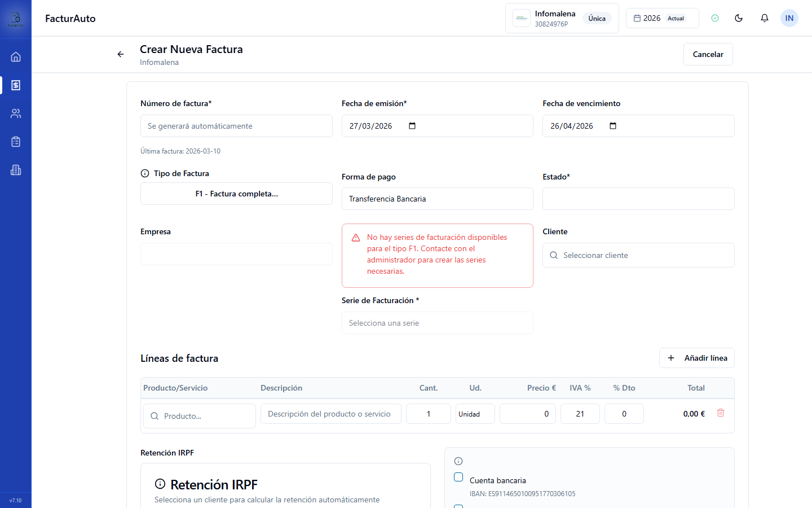Viewport: 812px width, 508px height.
Task: Click the Seleccionar cliente search field
Action: tap(638, 255)
